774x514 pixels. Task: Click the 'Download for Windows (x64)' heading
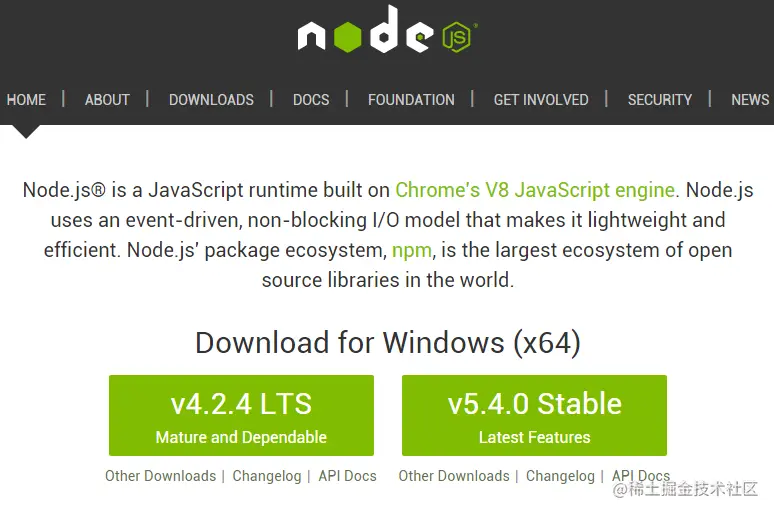click(388, 343)
